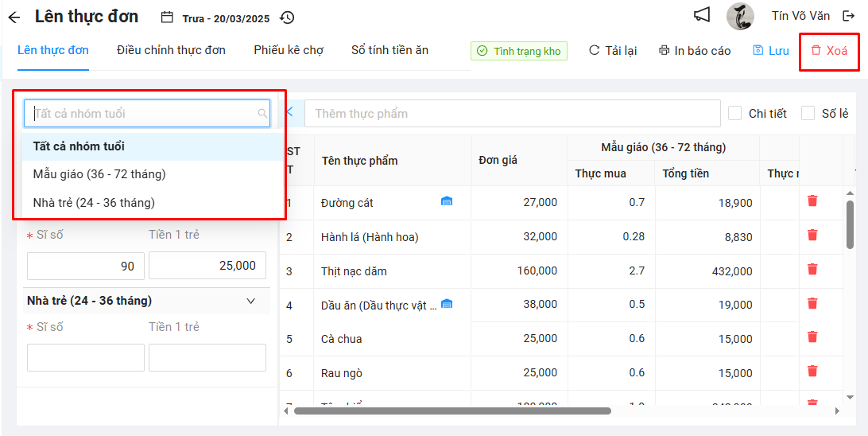The image size is (868, 436).
Task: Select Mẫu giáo (36 - 72 tháng) option
Action: coord(99,174)
